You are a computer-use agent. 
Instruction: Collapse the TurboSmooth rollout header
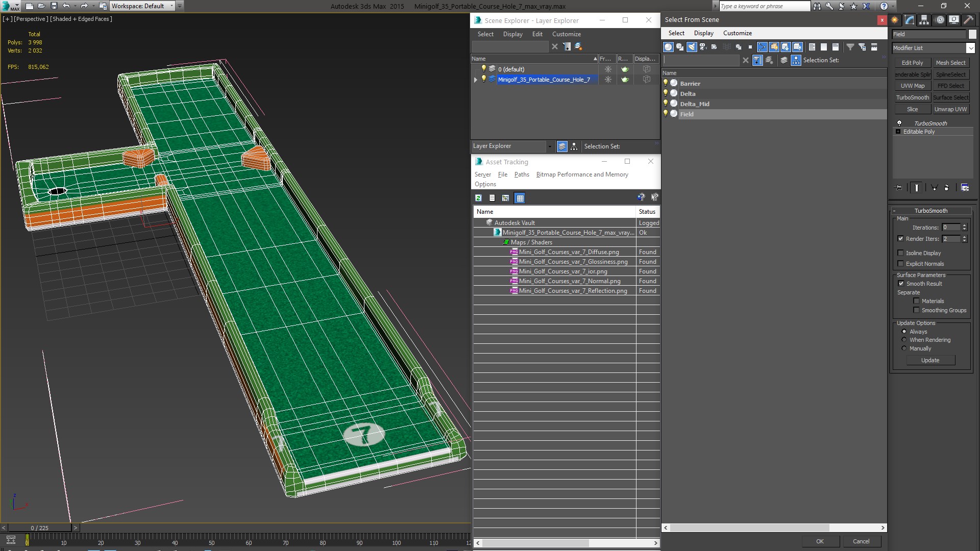pos(930,211)
